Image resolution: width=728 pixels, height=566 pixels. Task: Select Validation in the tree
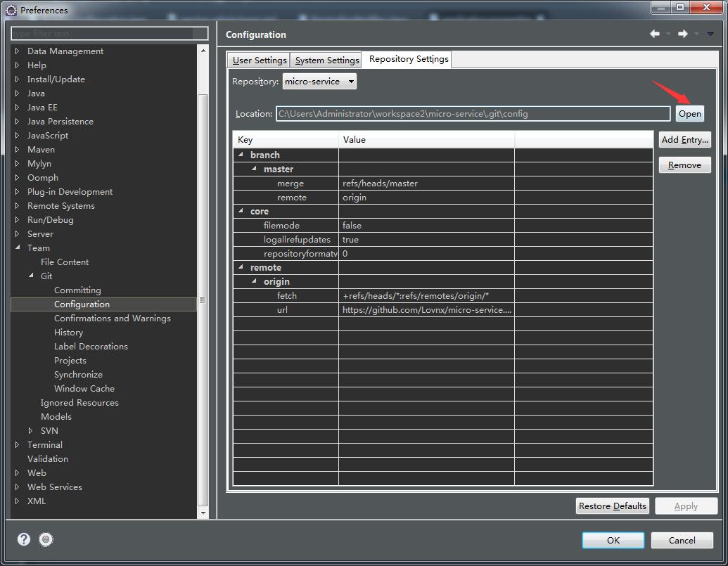pos(47,459)
